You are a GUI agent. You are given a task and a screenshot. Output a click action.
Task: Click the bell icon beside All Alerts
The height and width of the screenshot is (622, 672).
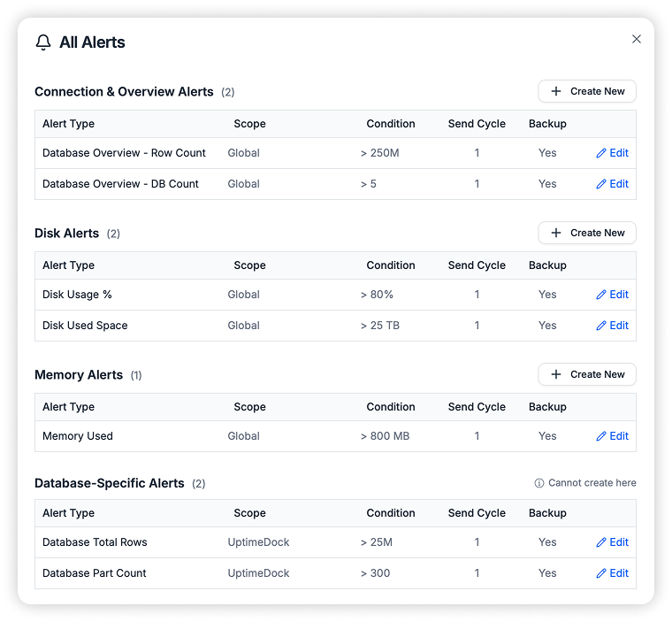tap(43, 42)
